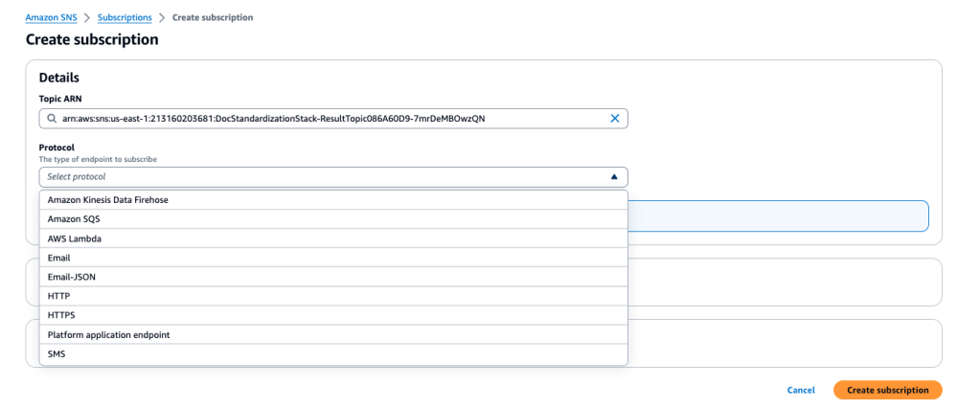Click the Create subscription button

(887, 390)
